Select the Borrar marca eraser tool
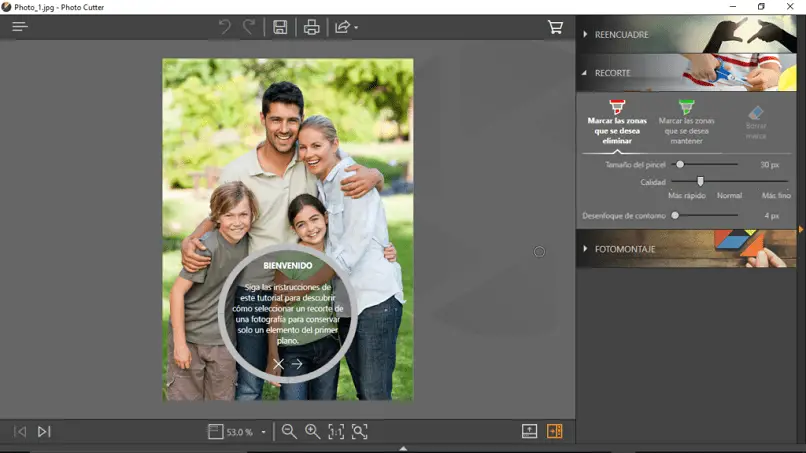The image size is (806, 453). pyautogui.click(x=756, y=122)
